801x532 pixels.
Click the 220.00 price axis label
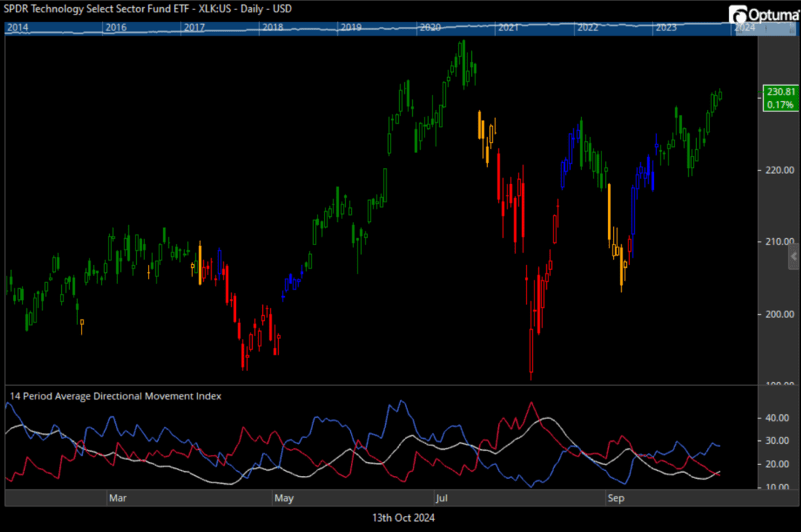780,170
